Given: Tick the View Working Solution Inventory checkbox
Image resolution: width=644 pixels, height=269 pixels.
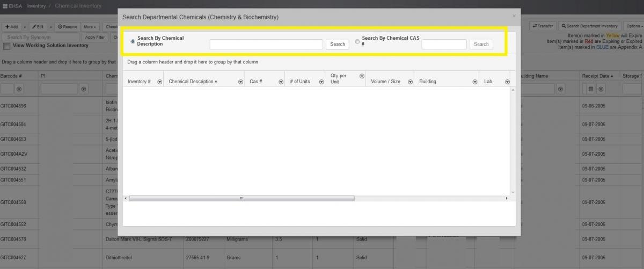Looking at the screenshot, I should tap(6, 46).
